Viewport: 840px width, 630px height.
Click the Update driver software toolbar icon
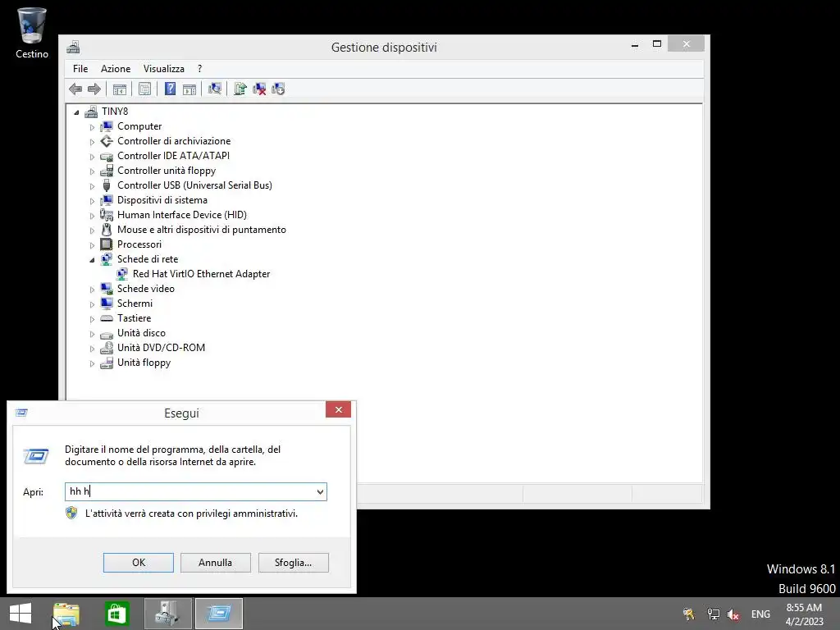tap(240, 89)
